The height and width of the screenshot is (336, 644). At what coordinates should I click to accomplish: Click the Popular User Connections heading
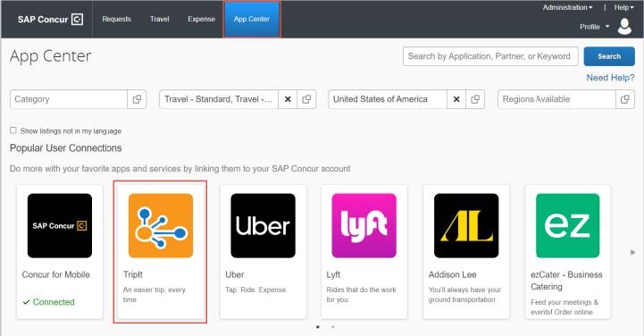tap(66, 147)
